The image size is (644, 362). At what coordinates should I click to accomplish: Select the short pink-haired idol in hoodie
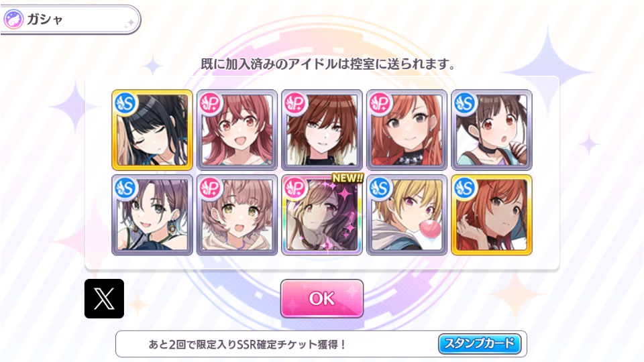(237, 215)
